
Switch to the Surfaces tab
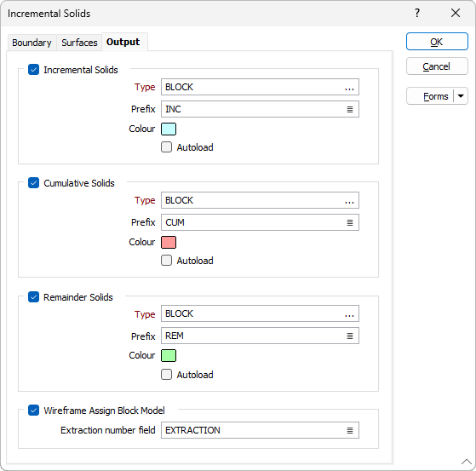point(79,43)
